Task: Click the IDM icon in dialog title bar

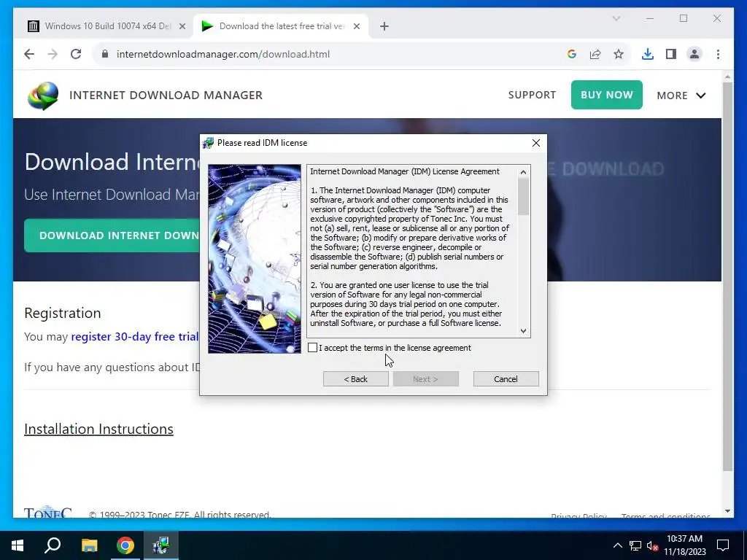Action: [x=208, y=143]
